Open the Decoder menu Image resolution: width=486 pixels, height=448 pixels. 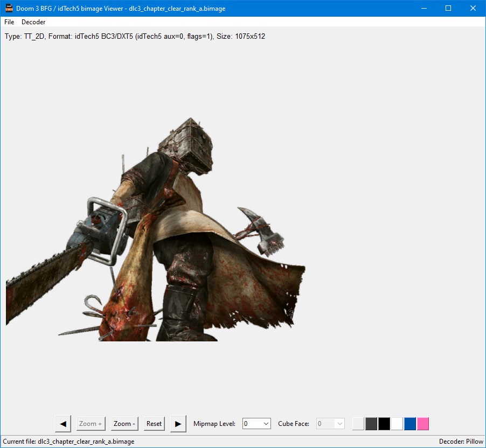(33, 22)
